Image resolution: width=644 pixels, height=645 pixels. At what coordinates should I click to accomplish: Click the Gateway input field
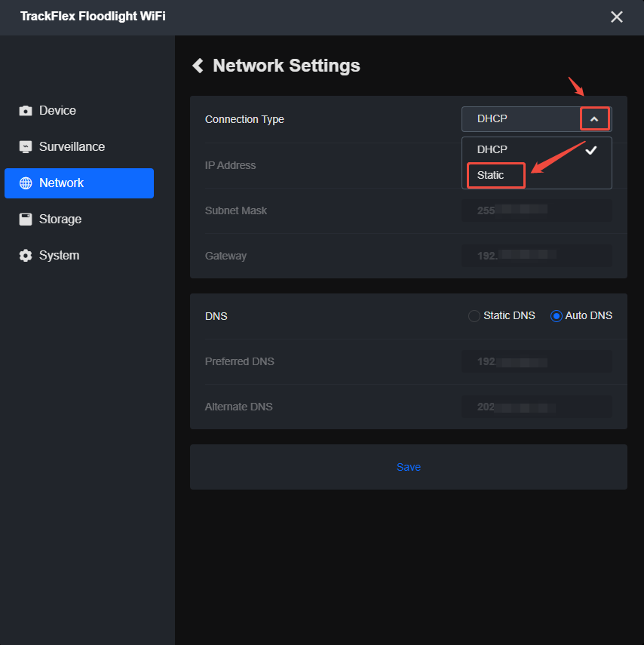click(537, 256)
